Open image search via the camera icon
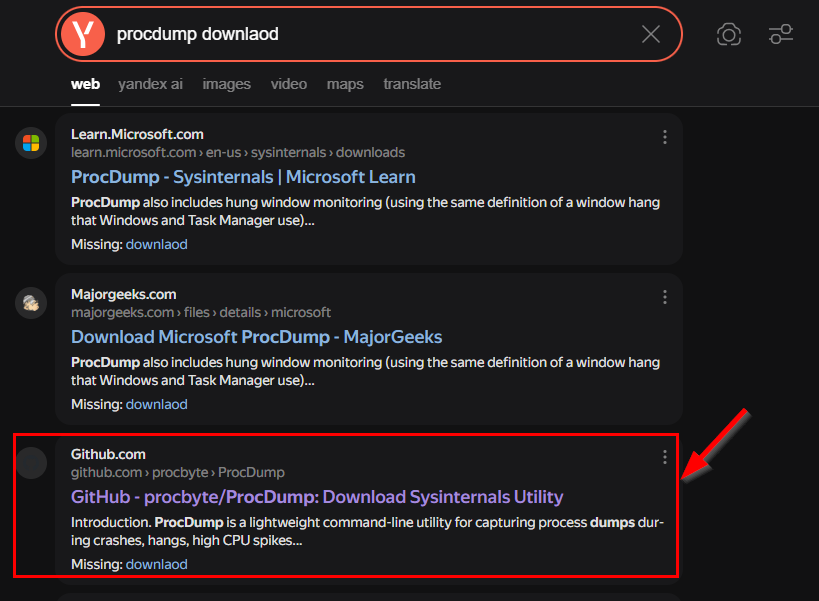This screenshot has width=819, height=601. 729,34
